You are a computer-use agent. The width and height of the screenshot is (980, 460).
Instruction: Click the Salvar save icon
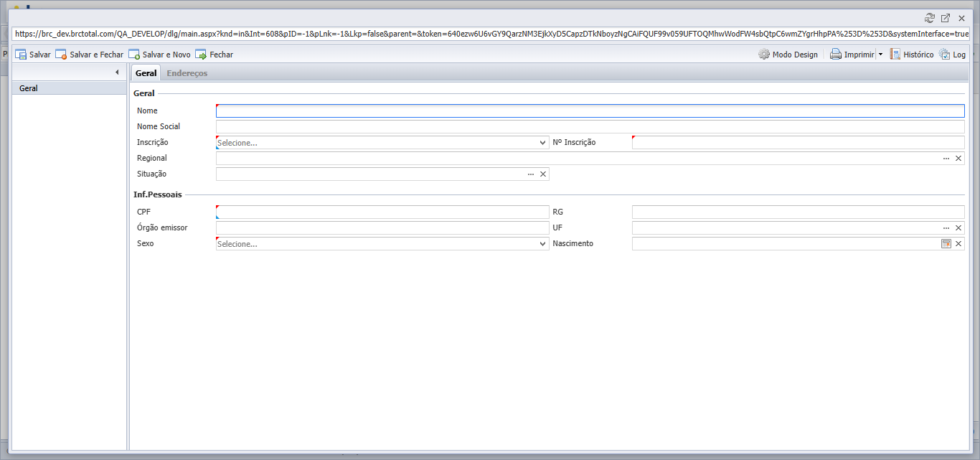(21, 55)
